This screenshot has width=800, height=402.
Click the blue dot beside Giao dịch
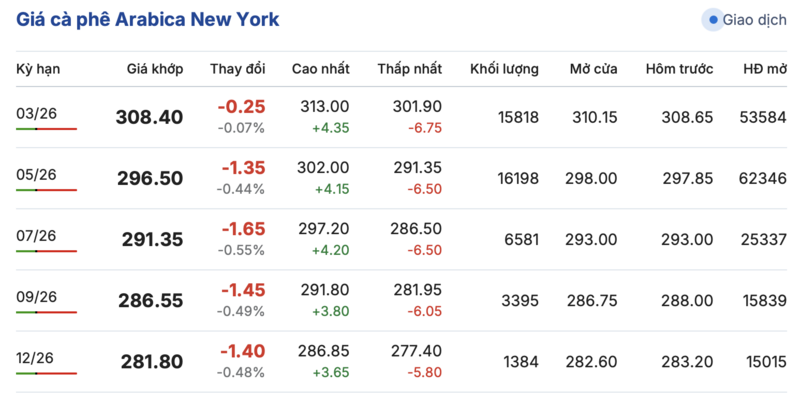[713, 19]
